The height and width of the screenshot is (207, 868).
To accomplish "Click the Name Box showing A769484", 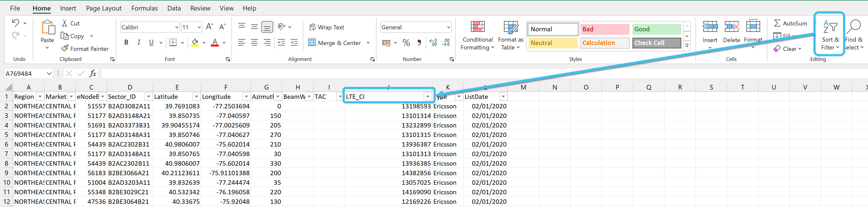I will 24,73.
